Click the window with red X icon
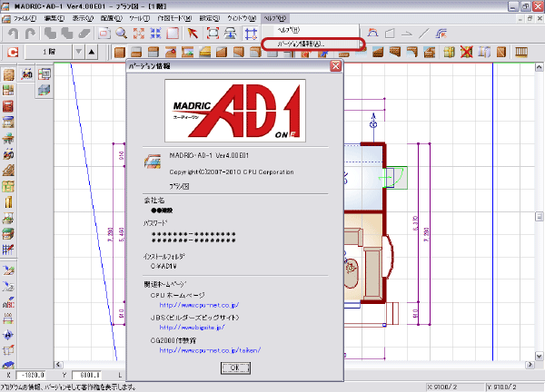545x392 pixels. click(x=467, y=52)
